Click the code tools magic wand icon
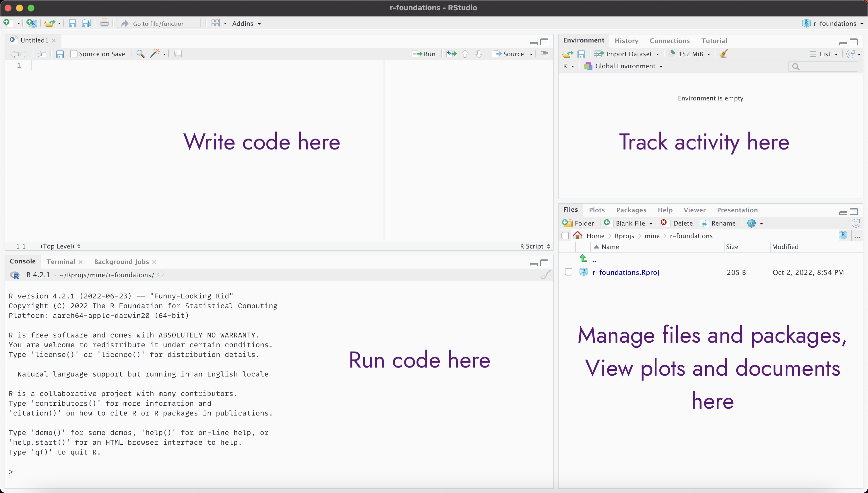Image resolution: width=868 pixels, height=493 pixels. pos(155,54)
